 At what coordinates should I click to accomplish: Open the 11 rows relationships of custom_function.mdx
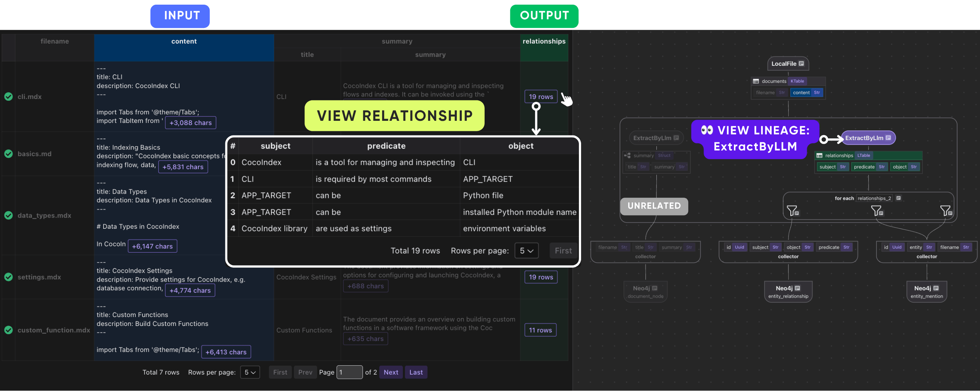[540, 330]
